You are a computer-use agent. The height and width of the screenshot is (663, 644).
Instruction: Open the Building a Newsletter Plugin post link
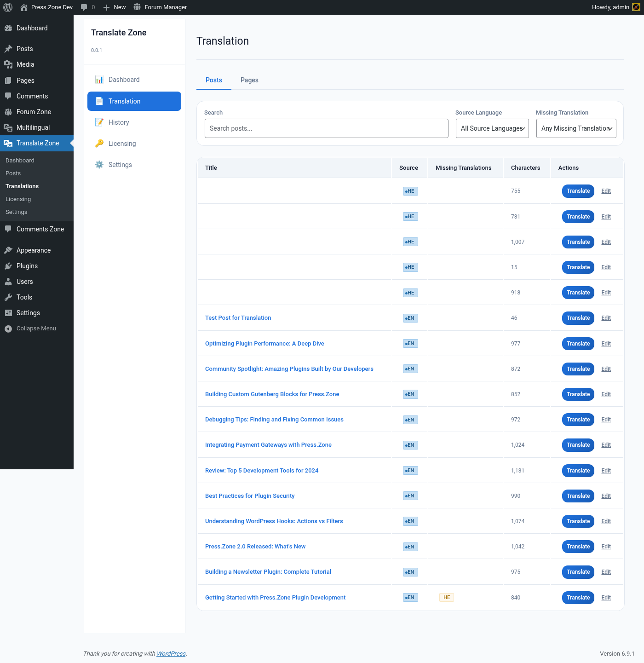point(268,572)
